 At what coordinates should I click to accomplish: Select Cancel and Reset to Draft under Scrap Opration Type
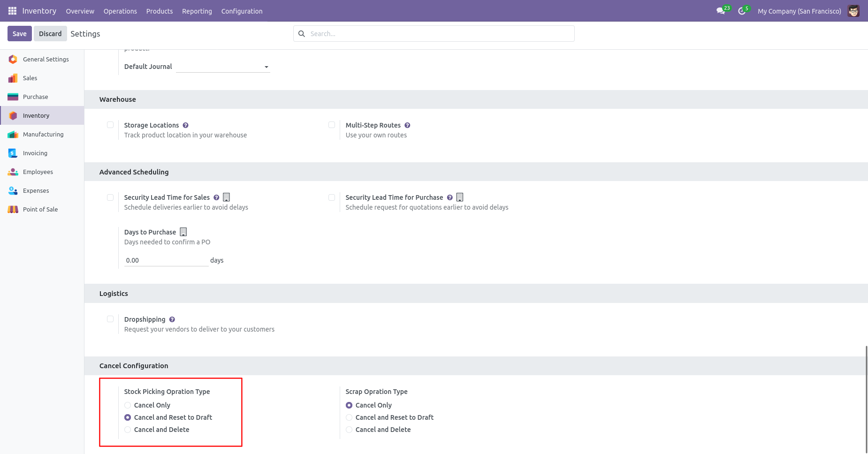tap(349, 417)
